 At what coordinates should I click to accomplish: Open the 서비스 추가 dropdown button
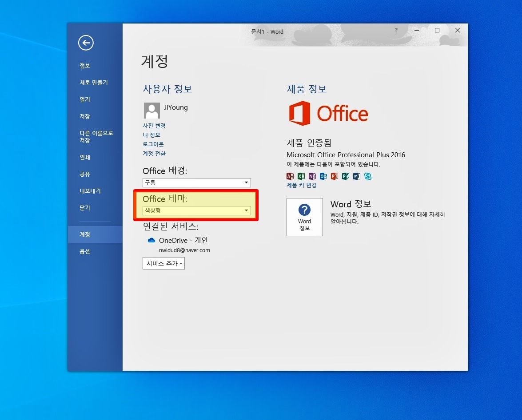coord(163,263)
